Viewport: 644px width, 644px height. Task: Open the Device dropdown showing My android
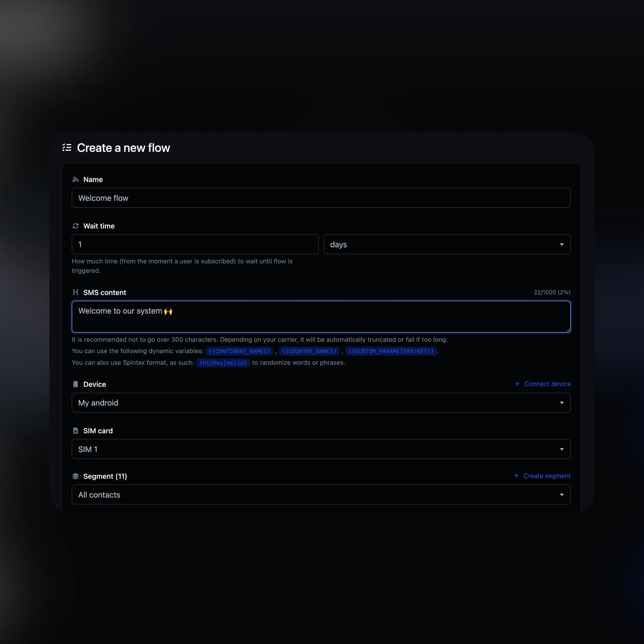321,402
